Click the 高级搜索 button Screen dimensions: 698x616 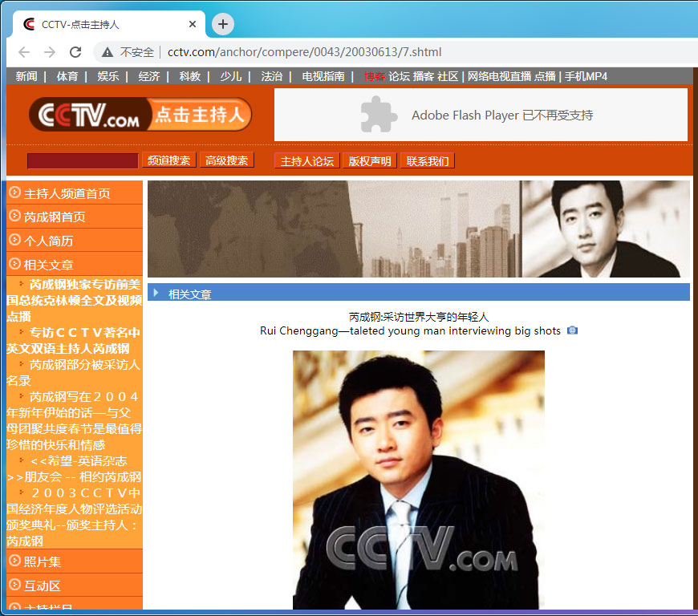pyautogui.click(x=227, y=160)
